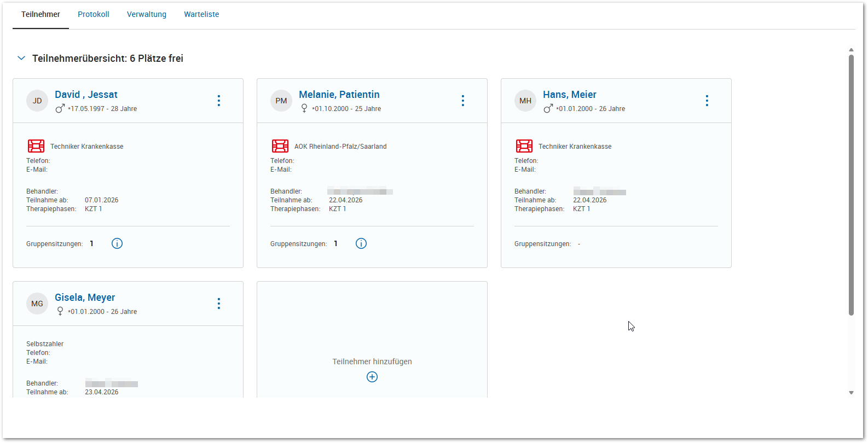Click the JD avatar of David, Jessat
Viewport: 868px width, 443px height.
[37, 101]
